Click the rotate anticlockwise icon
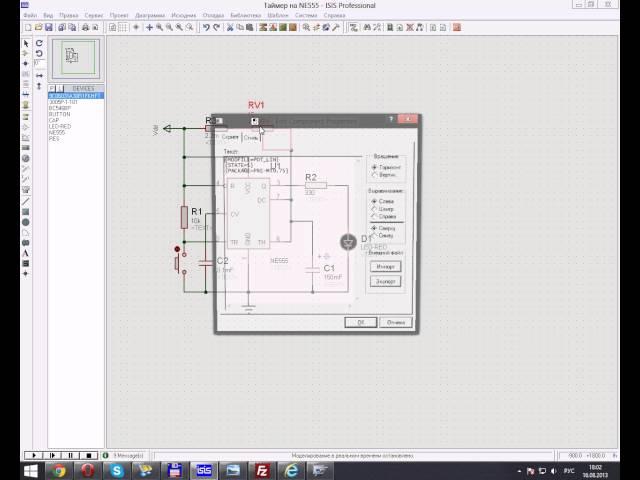Viewport: 640px width, 480px height. tap(39, 53)
